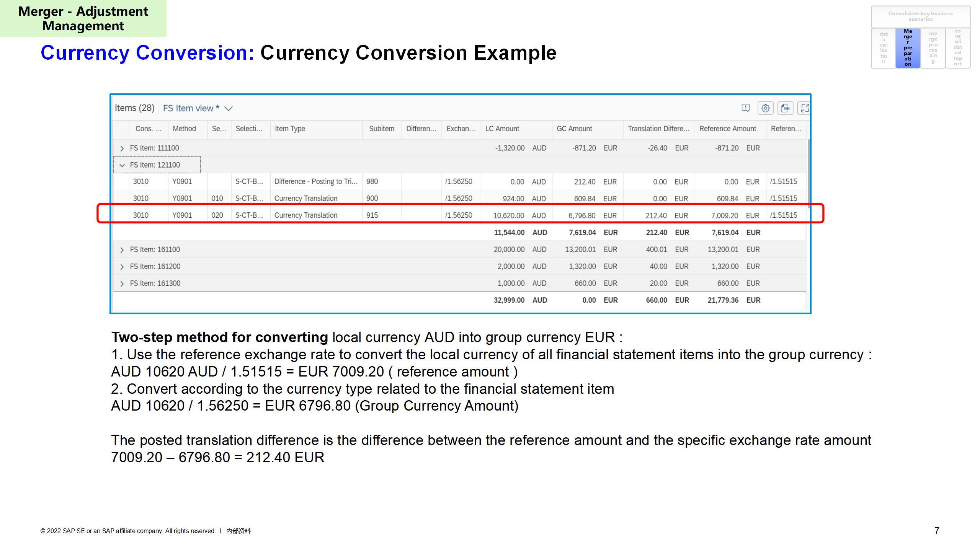Click the LC Amount column header
The image size is (980, 551).
tap(502, 129)
